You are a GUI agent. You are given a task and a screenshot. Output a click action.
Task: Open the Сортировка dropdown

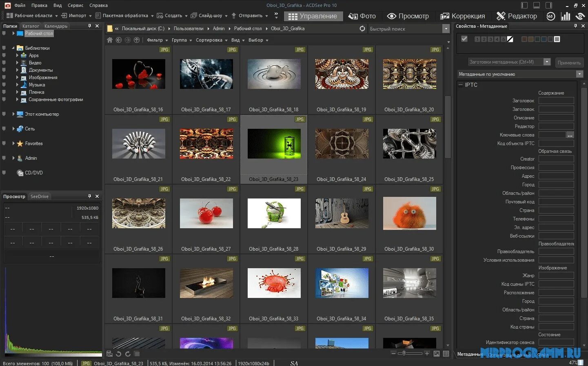pos(211,40)
